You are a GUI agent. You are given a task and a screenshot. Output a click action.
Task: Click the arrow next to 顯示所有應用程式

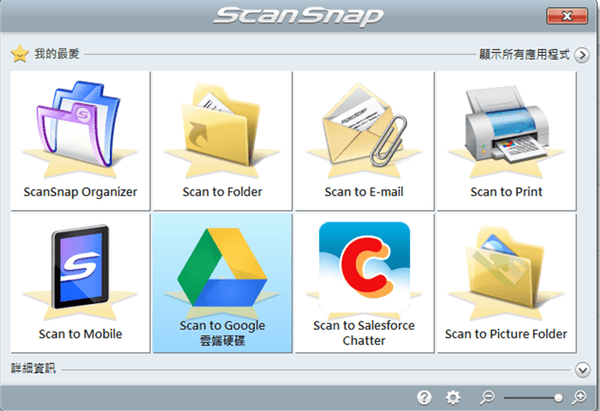(582, 55)
